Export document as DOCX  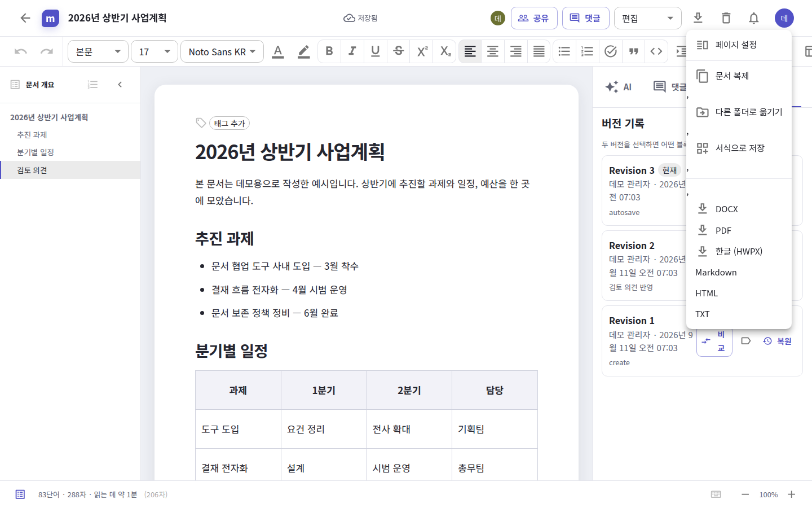[739, 209]
